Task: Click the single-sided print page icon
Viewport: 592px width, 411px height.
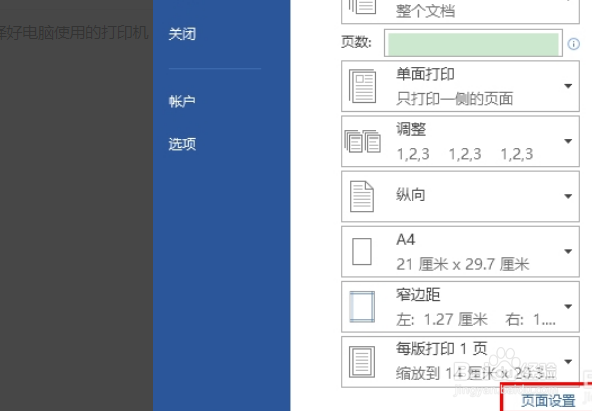Action: (x=362, y=86)
